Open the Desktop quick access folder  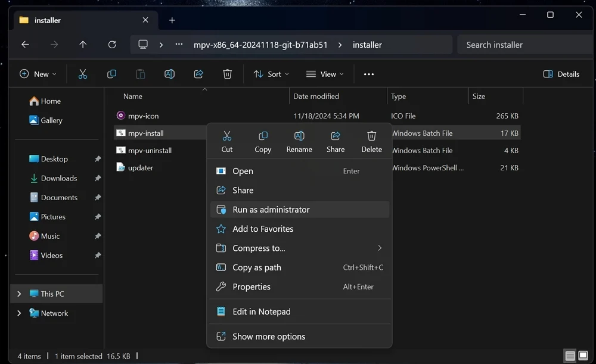click(49, 159)
